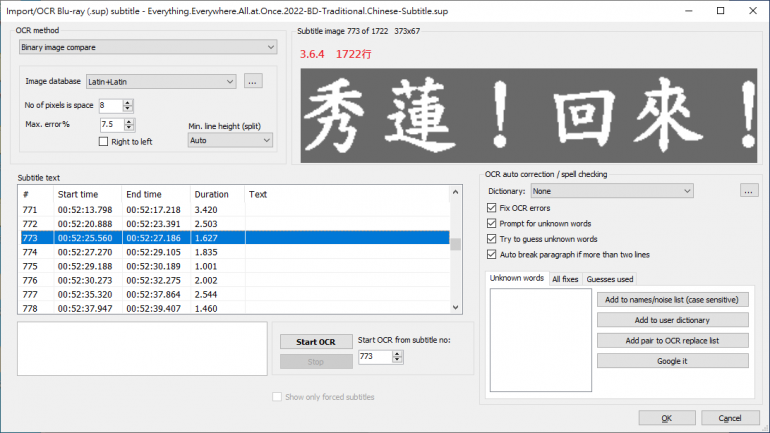Select subtitle row 776
Screen dimensions: 770x433
pos(235,280)
